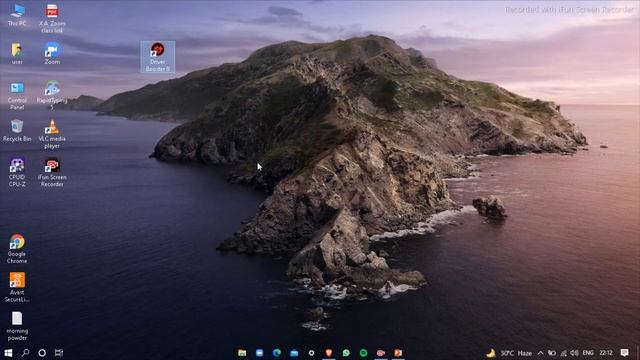Switch to Brave browser on the taskbar

click(329, 353)
